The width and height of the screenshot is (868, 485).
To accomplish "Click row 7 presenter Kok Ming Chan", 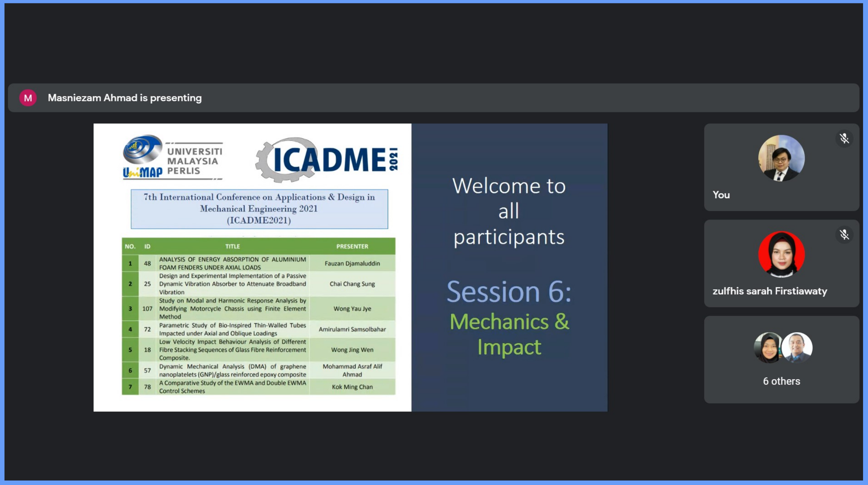I will pos(352,387).
